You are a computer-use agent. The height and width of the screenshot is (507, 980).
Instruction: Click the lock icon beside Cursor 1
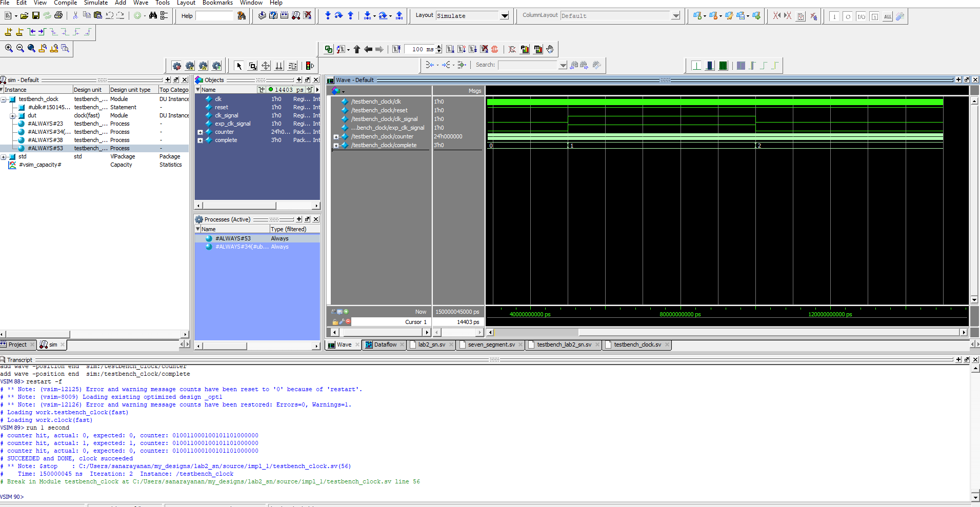tap(335, 322)
